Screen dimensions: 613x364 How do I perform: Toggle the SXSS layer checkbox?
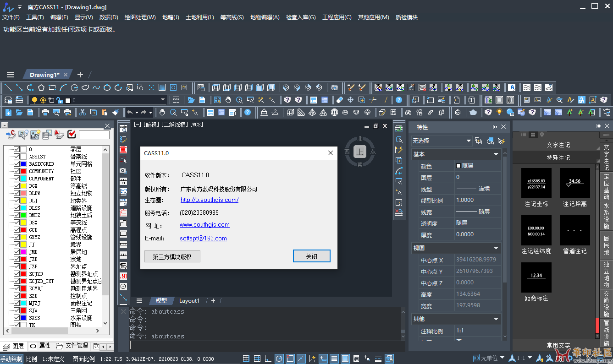pos(17,318)
